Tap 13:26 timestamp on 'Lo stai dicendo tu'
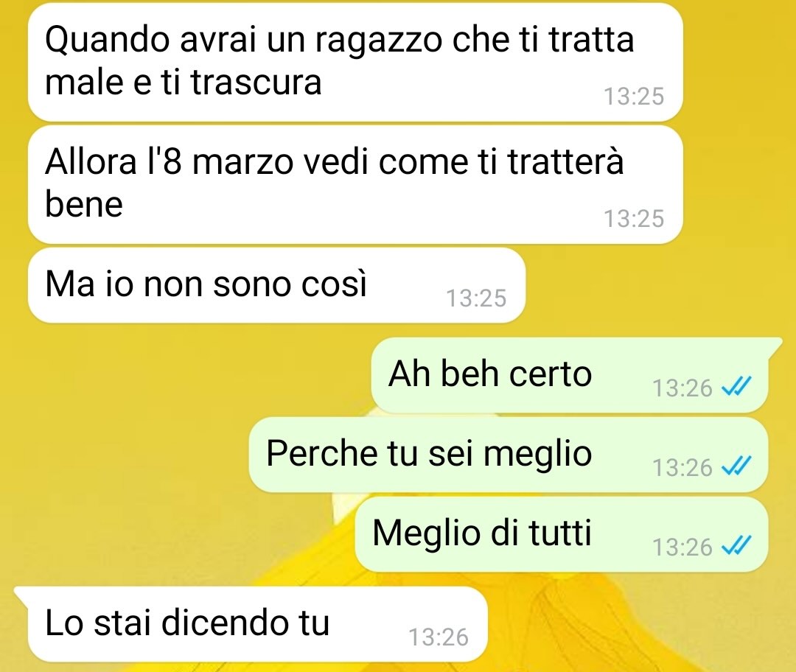The width and height of the screenshot is (796, 672). click(438, 637)
